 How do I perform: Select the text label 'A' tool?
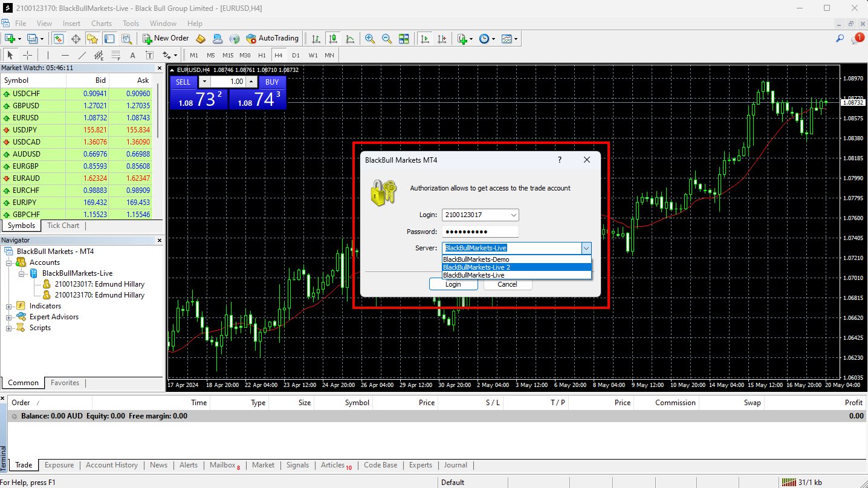pyautogui.click(x=133, y=55)
